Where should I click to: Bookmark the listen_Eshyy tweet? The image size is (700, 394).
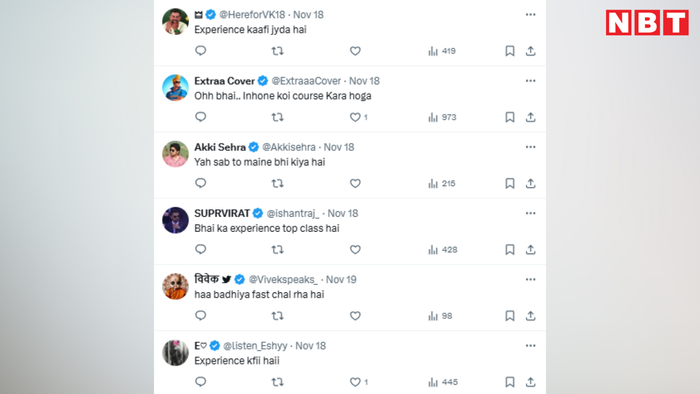point(509,382)
